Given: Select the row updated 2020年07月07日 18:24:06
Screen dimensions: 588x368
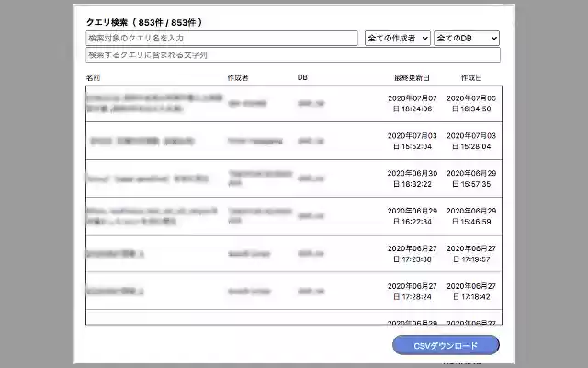Looking at the screenshot, I should click(x=294, y=104).
